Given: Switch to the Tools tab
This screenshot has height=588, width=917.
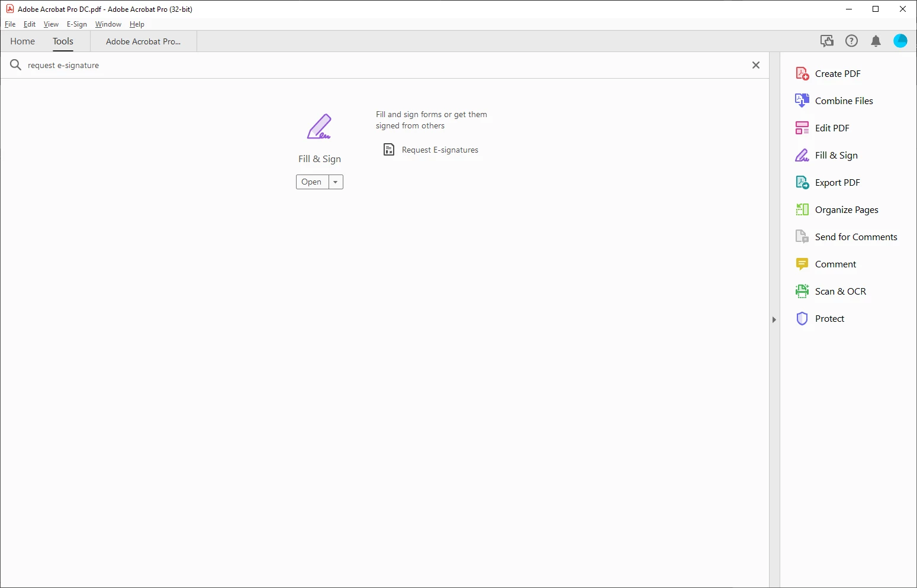Looking at the screenshot, I should click(x=63, y=41).
